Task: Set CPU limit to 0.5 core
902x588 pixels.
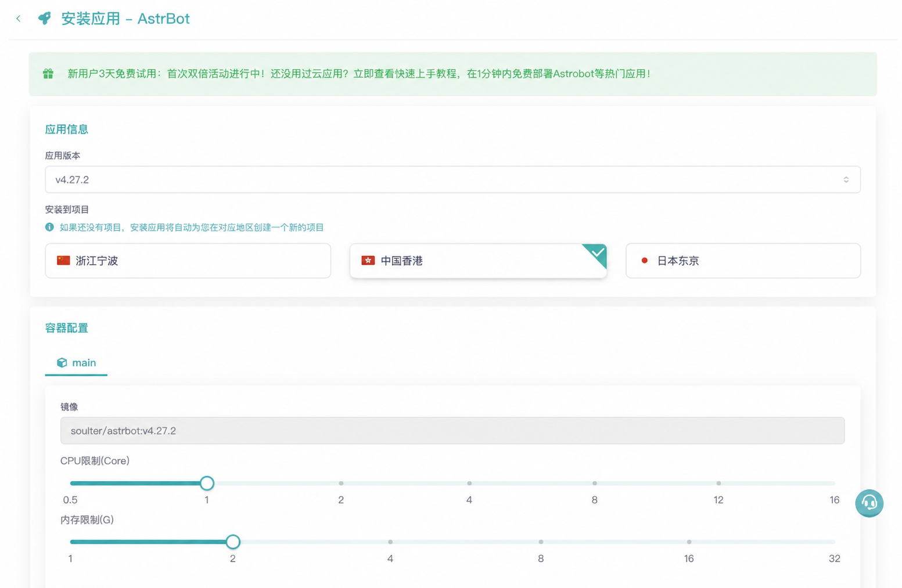Action: [x=71, y=483]
